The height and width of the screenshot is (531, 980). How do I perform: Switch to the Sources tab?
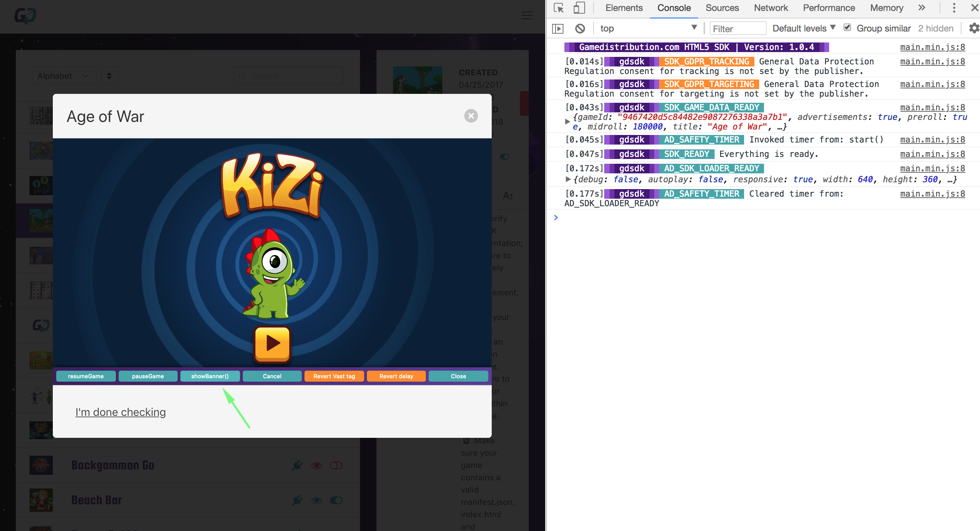click(x=722, y=8)
